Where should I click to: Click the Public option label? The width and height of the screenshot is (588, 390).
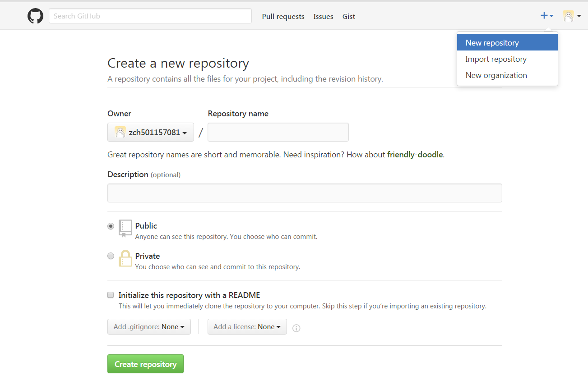click(x=146, y=226)
